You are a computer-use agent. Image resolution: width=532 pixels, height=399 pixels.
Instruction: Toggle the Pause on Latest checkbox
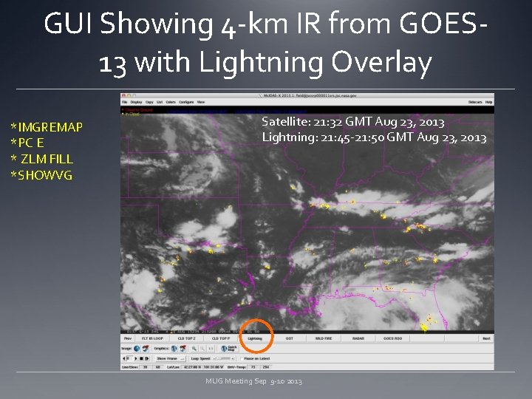click(x=242, y=358)
